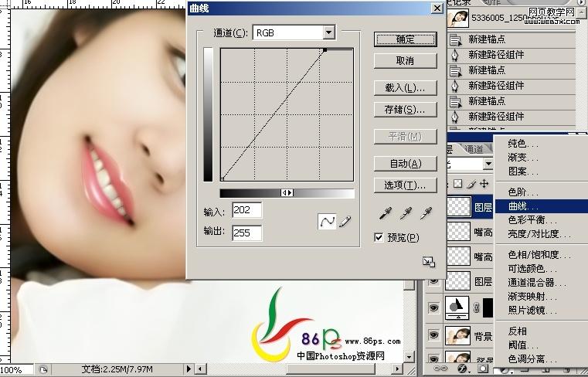Click lock image pixels brush icon
588x377 pixels.
[x=471, y=183]
